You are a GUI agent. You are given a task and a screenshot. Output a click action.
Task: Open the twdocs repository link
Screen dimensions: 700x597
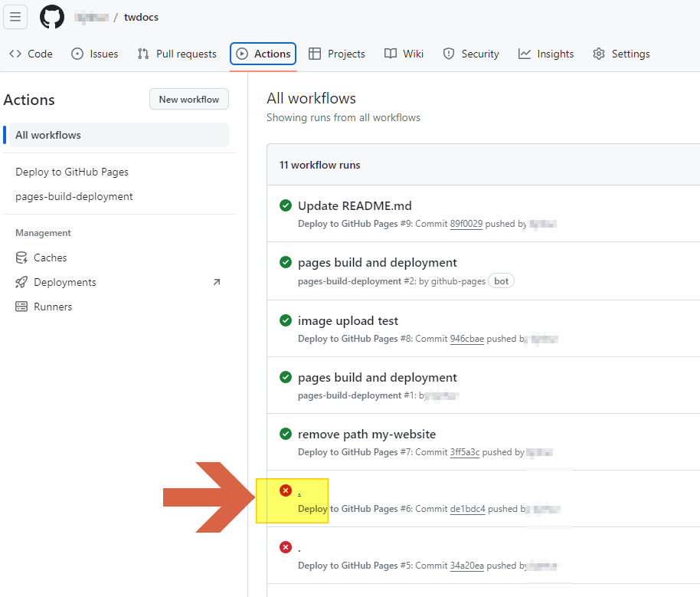(x=141, y=17)
